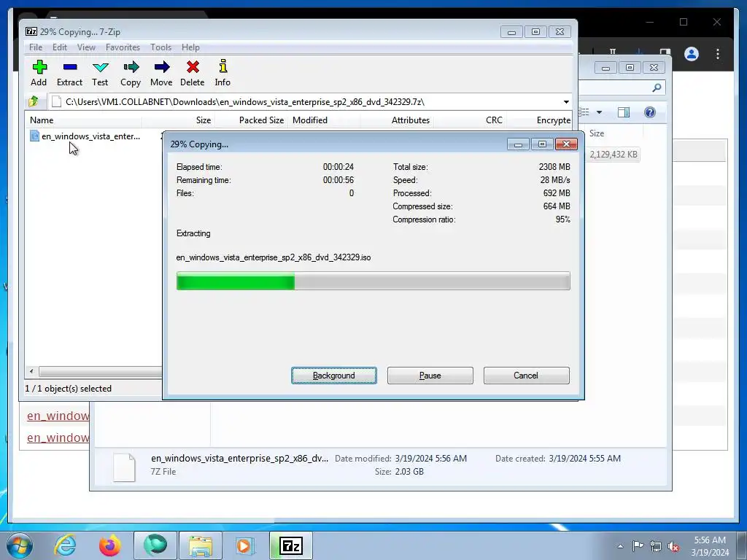Click the 7Z file thumbnail in details pane

click(124, 467)
